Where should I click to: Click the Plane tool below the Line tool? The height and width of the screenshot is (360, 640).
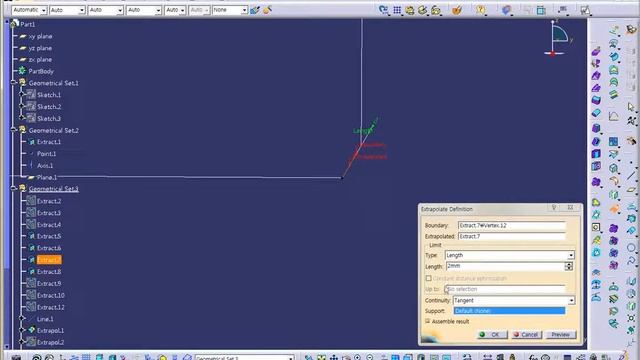point(631,189)
